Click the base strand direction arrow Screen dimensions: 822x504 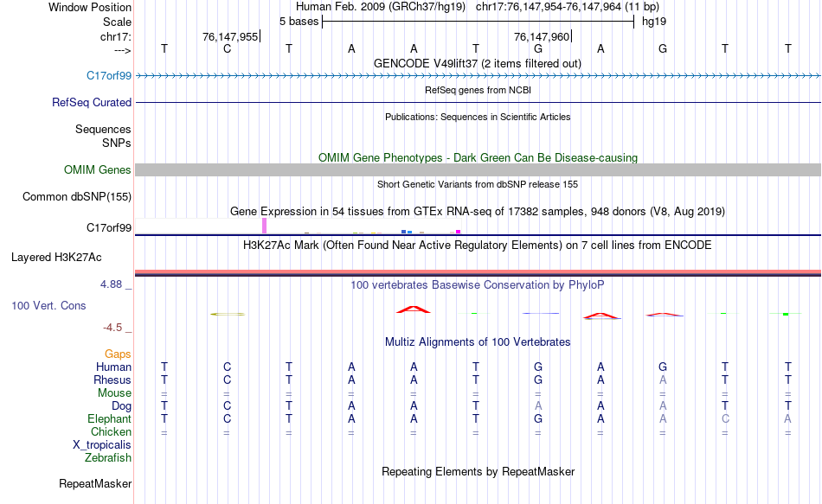(122, 50)
